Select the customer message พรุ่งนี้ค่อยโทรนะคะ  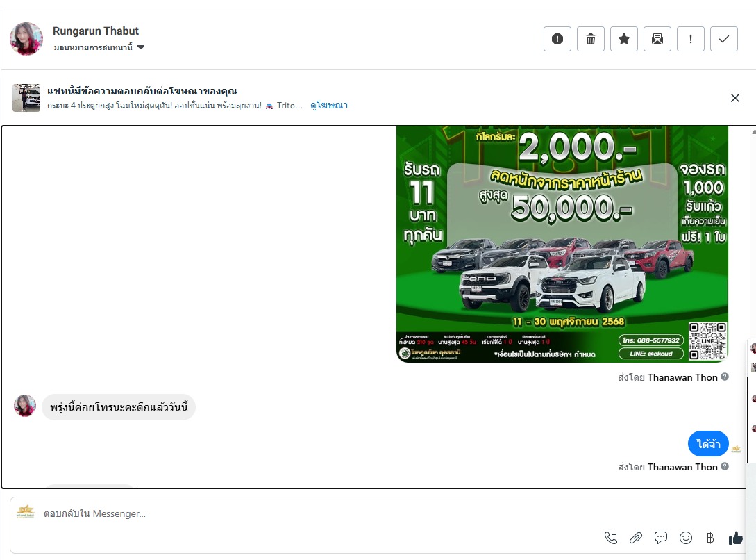pos(119,408)
